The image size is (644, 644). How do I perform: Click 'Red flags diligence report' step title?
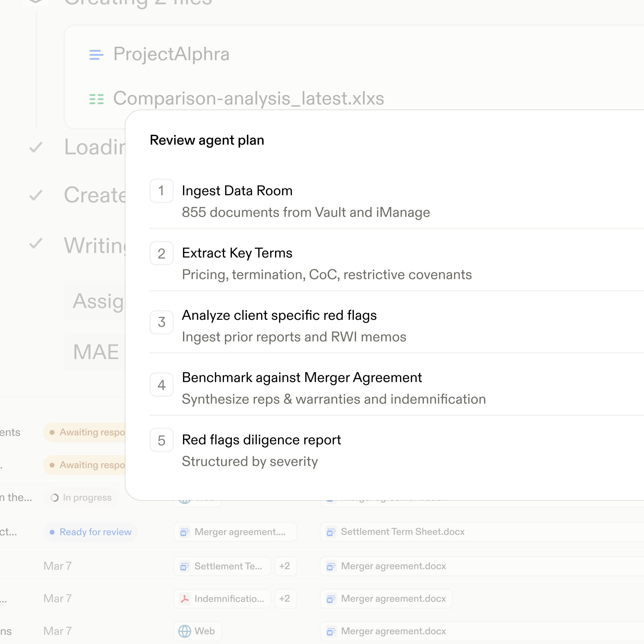pos(262,440)
